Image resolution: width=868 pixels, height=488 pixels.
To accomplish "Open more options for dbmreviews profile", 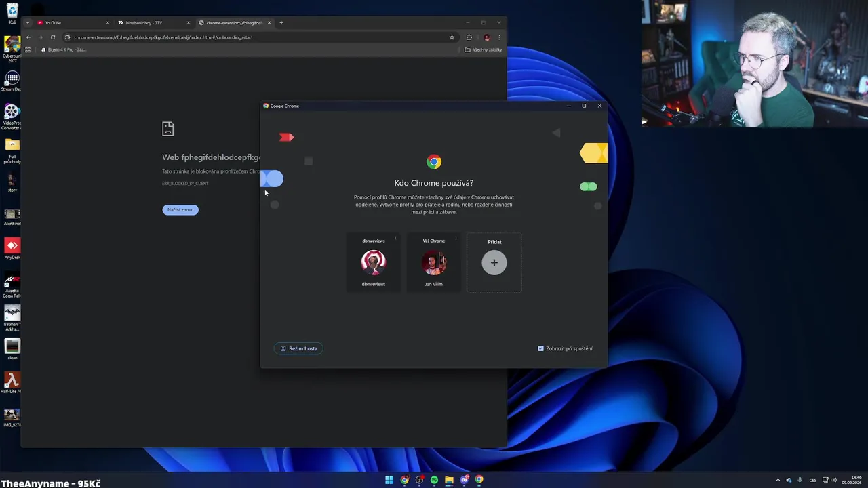I will click(x=395, y=238).
